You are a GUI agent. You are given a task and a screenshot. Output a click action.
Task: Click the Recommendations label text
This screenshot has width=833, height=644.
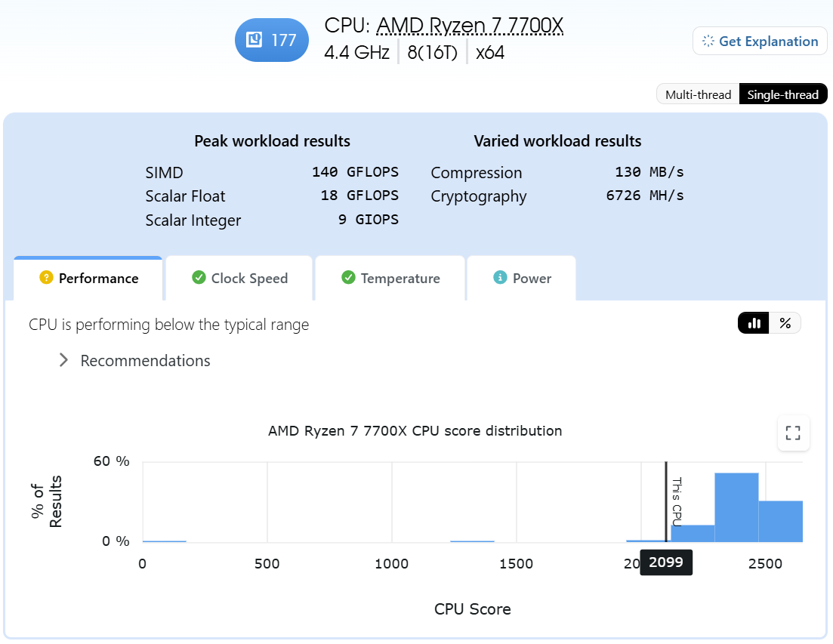click(x=145, y=360)
